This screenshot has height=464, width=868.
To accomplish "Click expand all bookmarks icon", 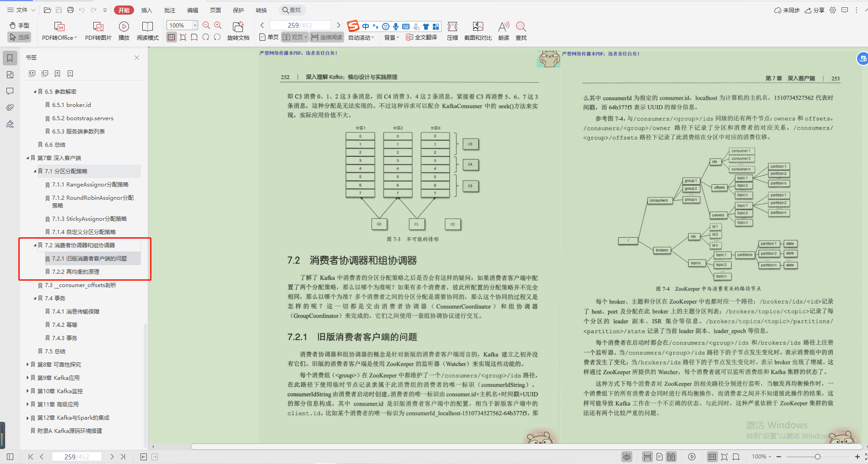I will pos(32,74).
